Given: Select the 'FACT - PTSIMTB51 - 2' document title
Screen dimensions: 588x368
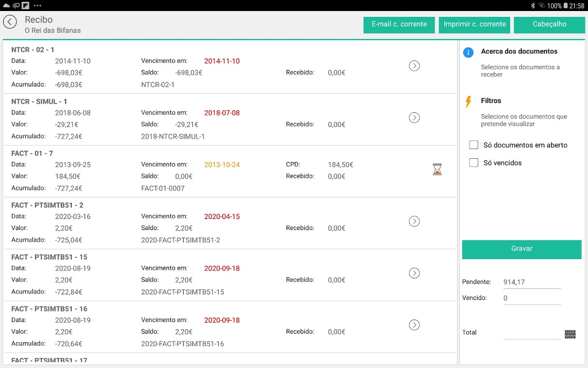Looking at the screenshot, I should click(47, 205).
